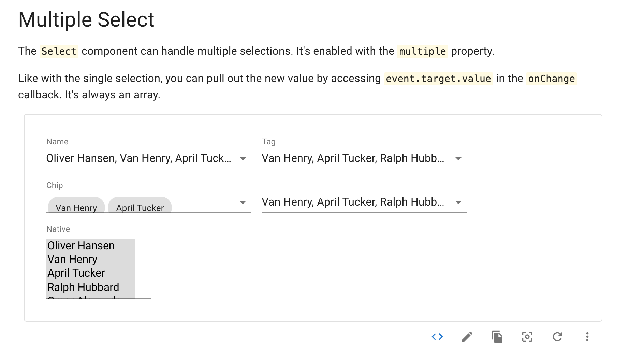
Task: Open the Chip select dropdown
Action: coord(205,202)
